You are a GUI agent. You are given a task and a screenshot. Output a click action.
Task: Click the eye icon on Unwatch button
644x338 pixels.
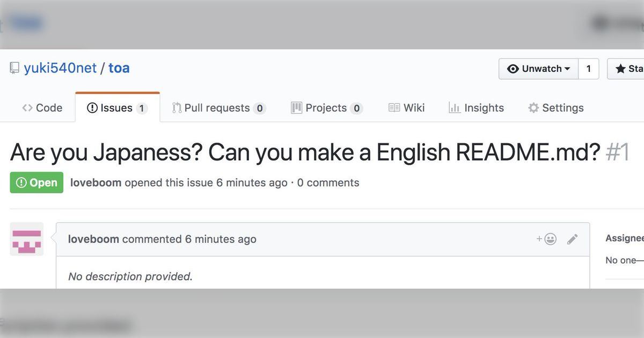(513, 69)
